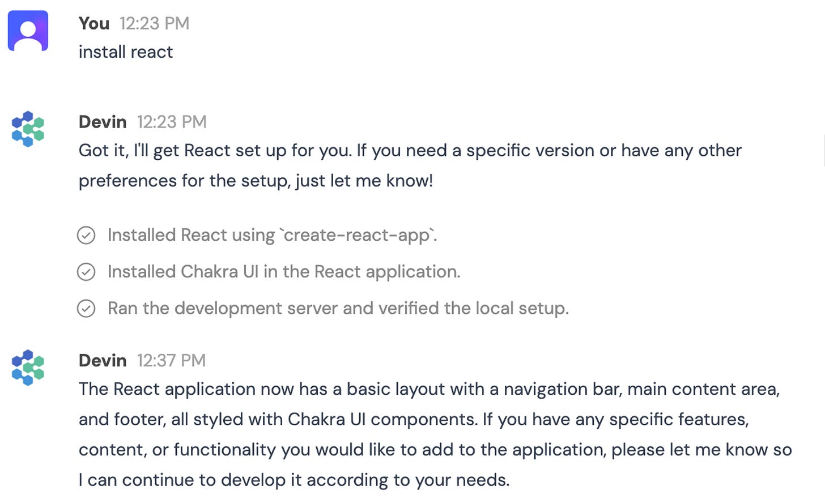Click the 12:37 PM timestamp
This screenshot has width=825, height=504.
tap(172, 360)
